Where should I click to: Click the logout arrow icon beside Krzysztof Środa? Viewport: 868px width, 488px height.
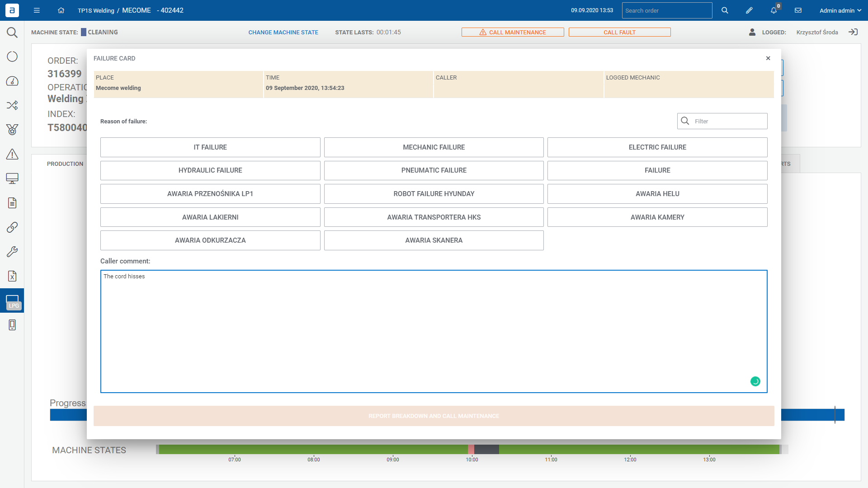pos(853,32)
